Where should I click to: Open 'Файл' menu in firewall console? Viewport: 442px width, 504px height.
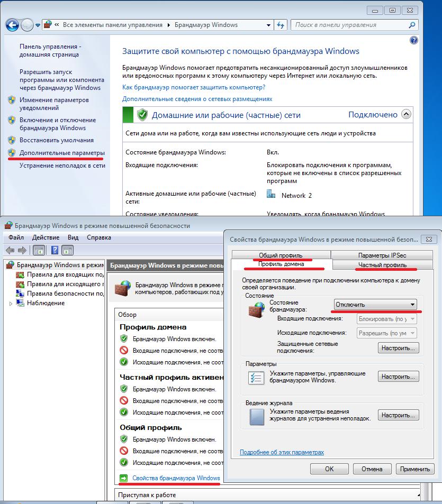pos(16,237)
